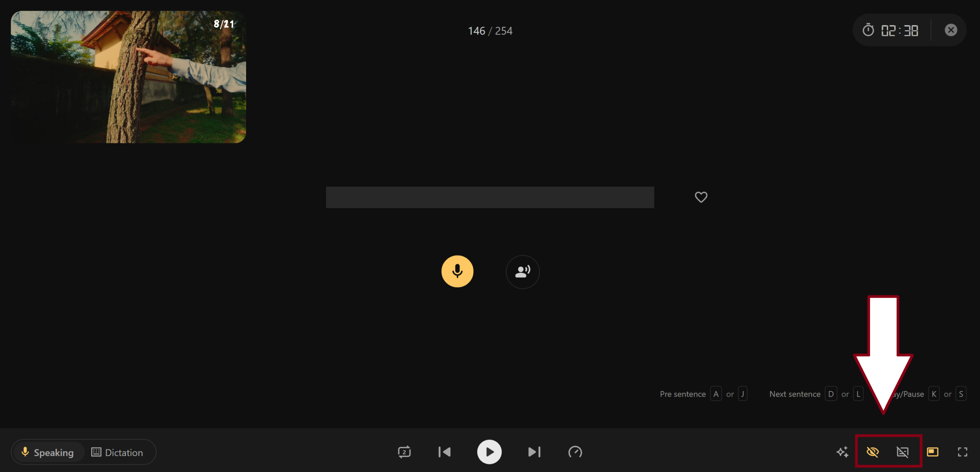Image resolution: width=980 pixels, height=472 pixels.
Task: Enter fullscreen mode
Action: 962,452
